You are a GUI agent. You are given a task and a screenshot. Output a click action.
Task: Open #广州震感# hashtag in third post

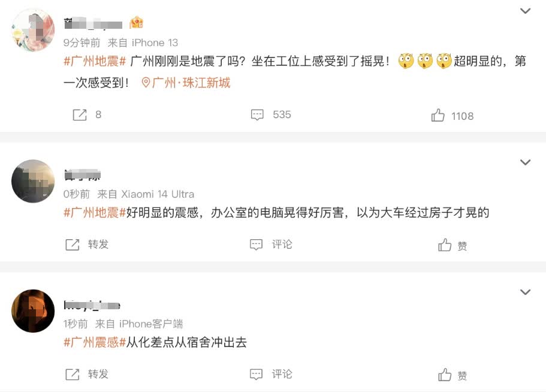tap(95, 342)
